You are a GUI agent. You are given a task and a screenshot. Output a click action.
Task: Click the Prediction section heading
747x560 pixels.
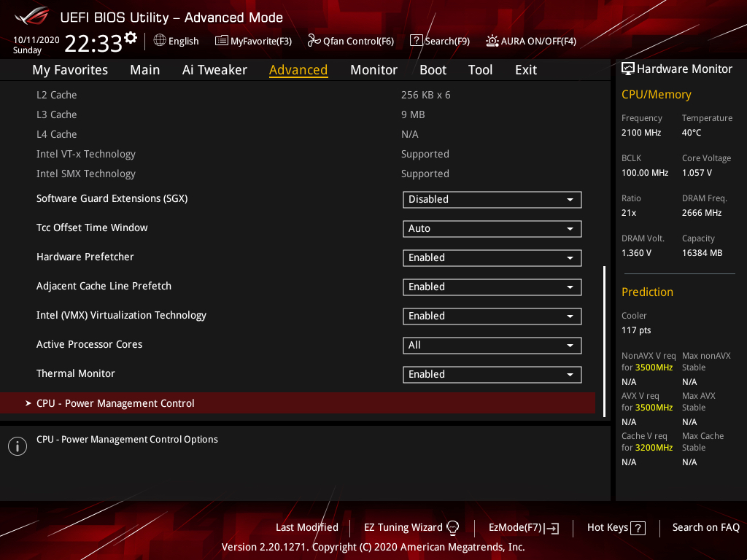(647, 292)
